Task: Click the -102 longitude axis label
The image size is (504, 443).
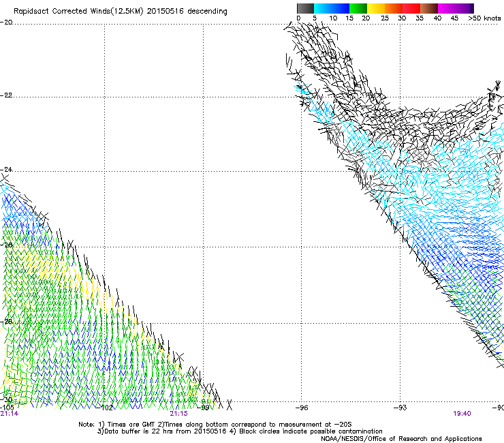Action: click(105, 408)
